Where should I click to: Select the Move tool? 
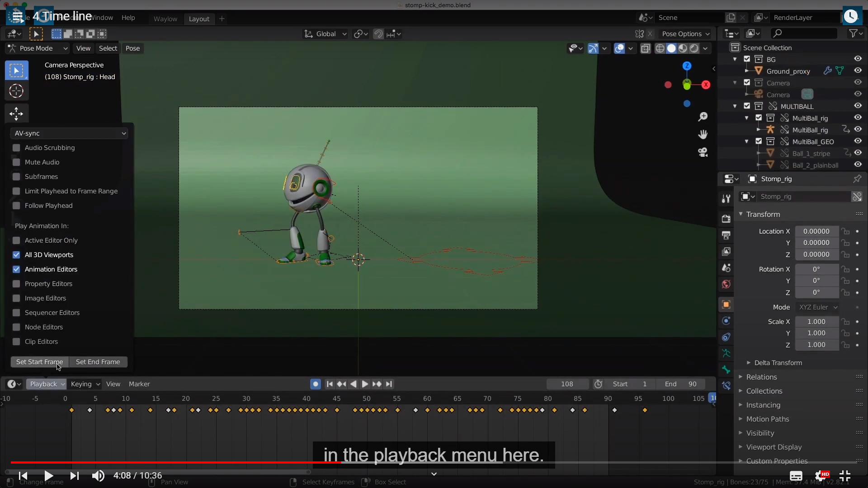tap(16, 113)
